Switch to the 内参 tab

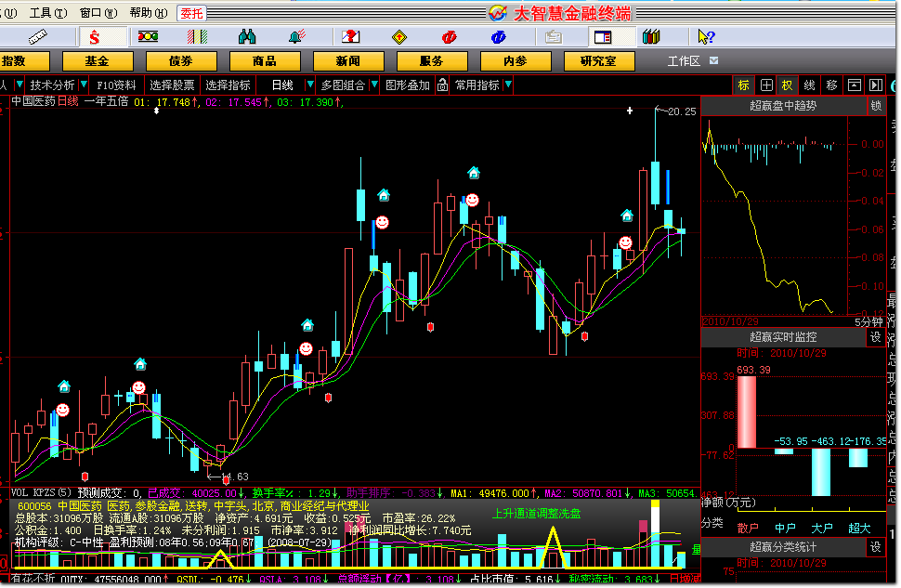[x=516, y=61]
